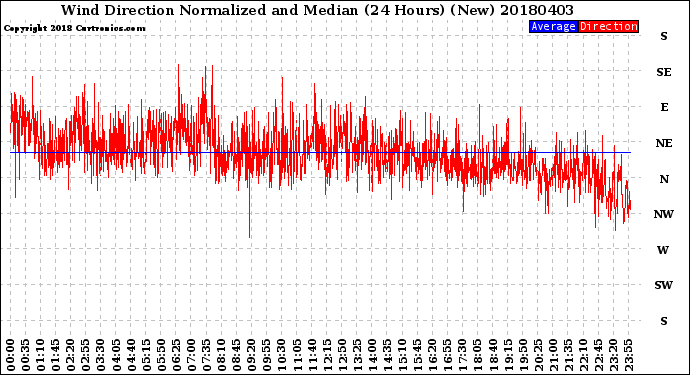Click the '15:45' time axis label
This screenshot has width=690, height=375.
417,355
